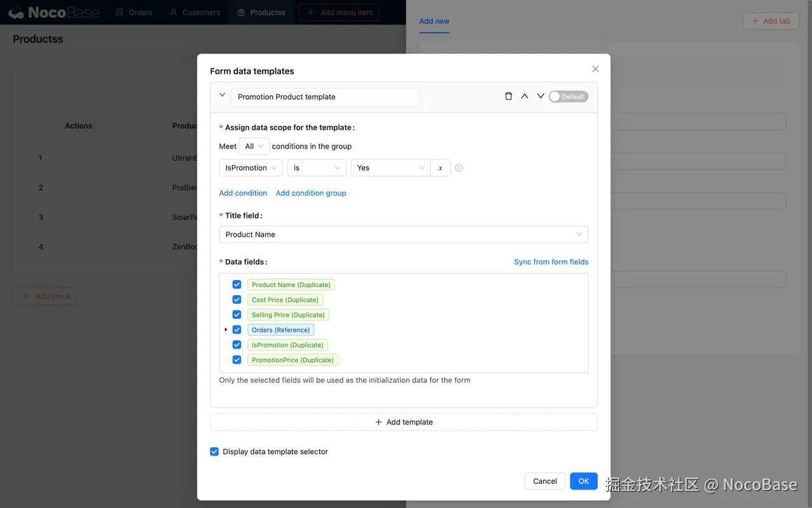Switch to the Add new tab
The height and width of the screenshot is (508, 812).
coord(434,21)
